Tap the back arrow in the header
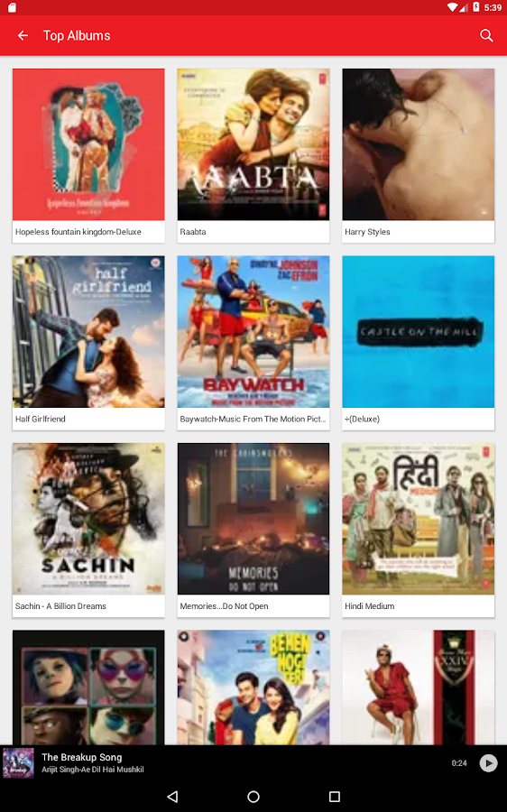This screenshot has width=507, height=812. 23,35
